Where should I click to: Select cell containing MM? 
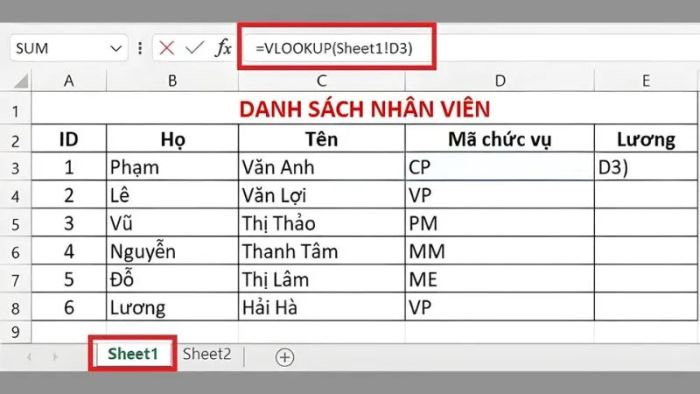pos(500,251)
